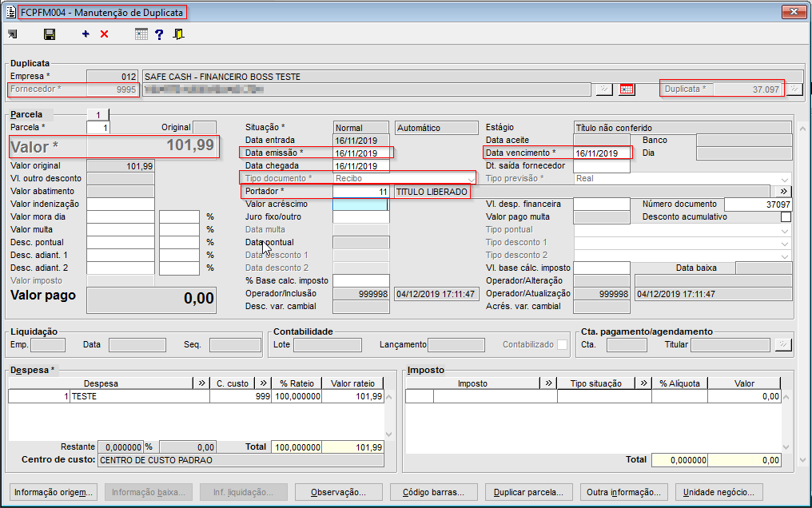The height and width of the screenshot is (508, 812).
Task: Click the Data chegada date field
Action: (x=361, y=166)
